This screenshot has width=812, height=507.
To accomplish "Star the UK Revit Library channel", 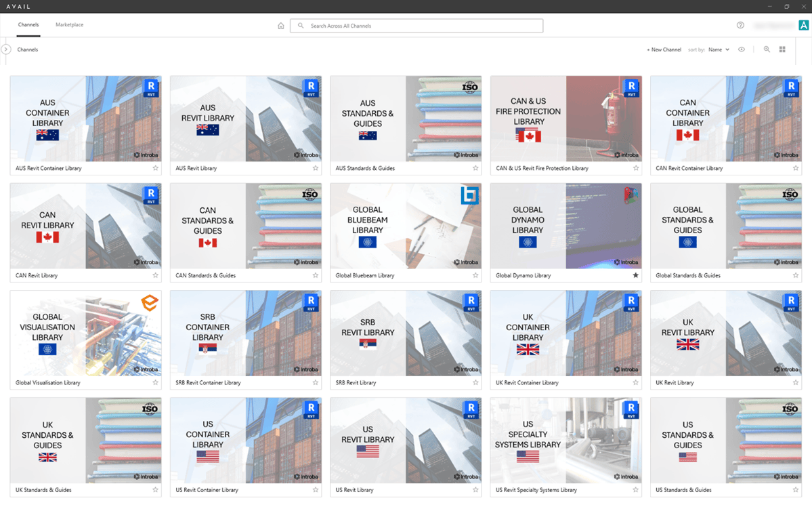I will click(796, 382).
